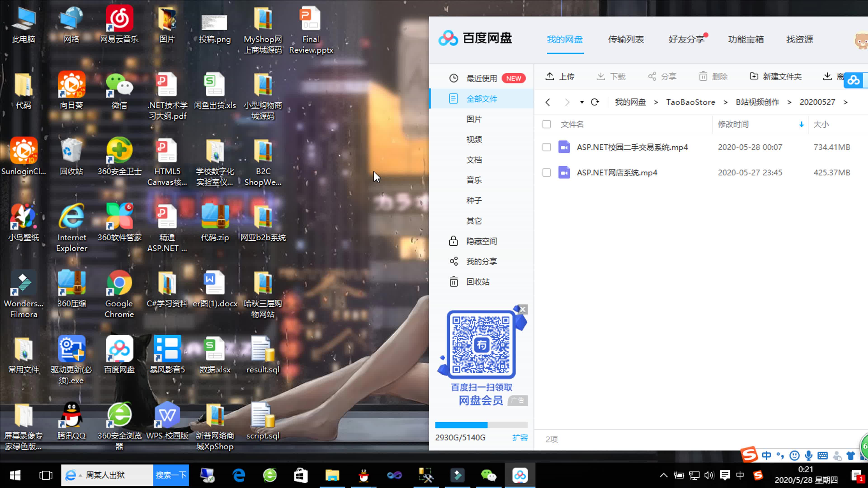
Task: Toggle checkbox for ASP.NET校园二手交易系统.mp4
Action: click(546, 147)
